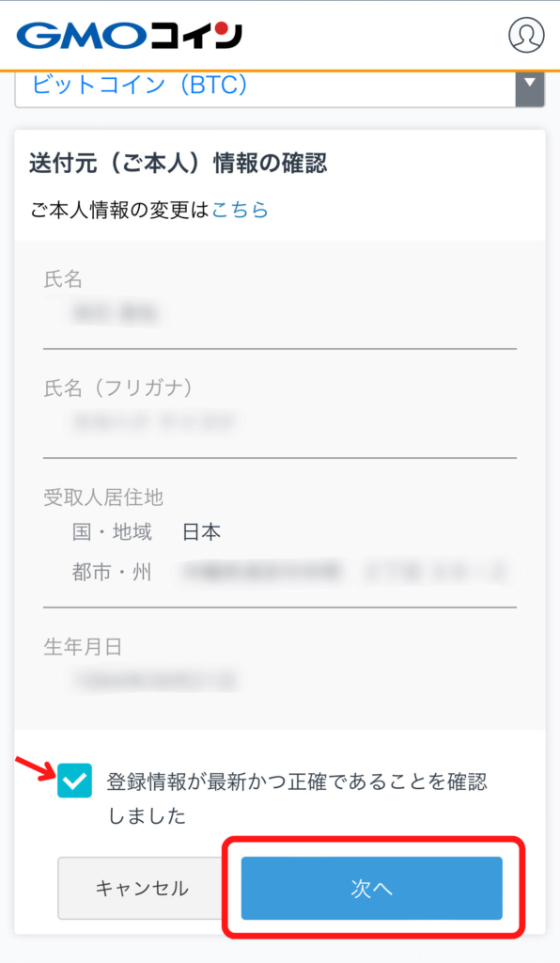The width and height of the screenshot is (560, 963).
Task: Follow the こちら link to change info
Action: pos(240,210)
